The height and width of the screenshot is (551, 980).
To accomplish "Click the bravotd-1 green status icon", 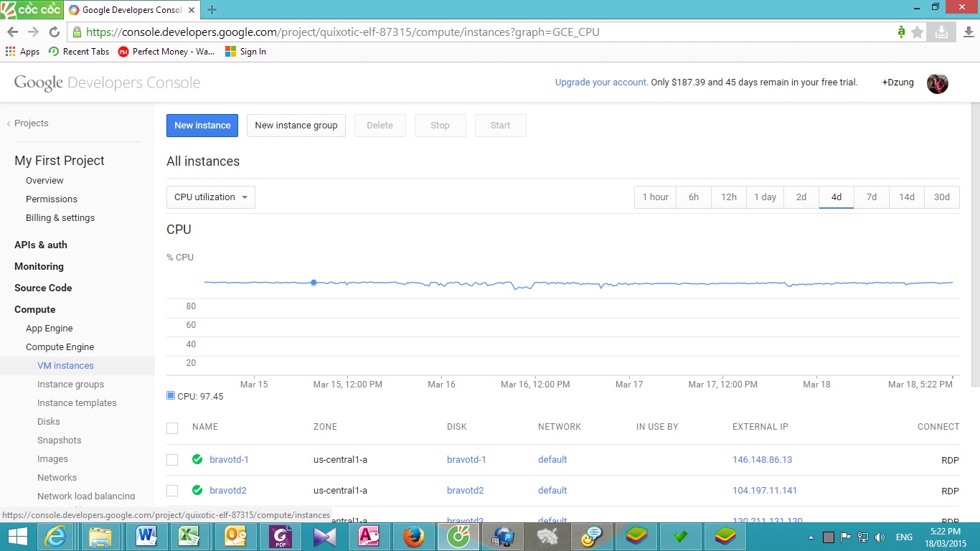I will [197, 460].
